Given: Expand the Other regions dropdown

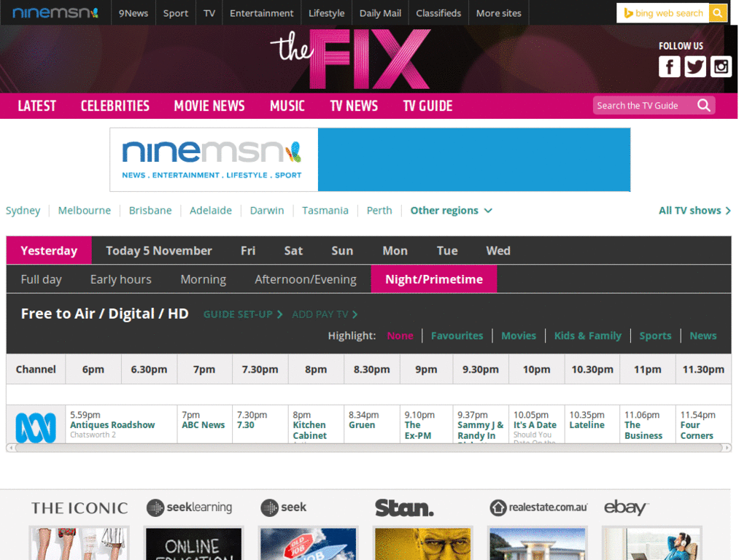Looking at the screenshot, I should (x=451, y=211).
